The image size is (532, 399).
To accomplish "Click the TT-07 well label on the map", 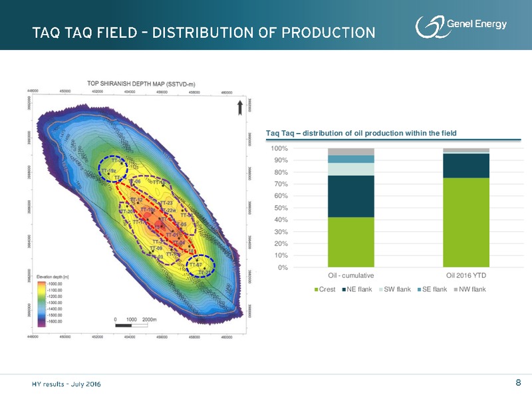I will 196,265.
